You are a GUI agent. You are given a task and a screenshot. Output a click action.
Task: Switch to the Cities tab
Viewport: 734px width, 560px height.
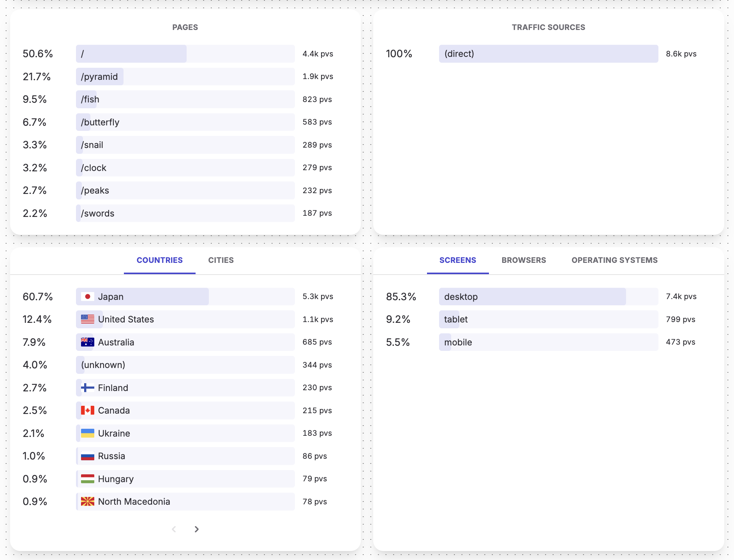[x=221, y=260]
